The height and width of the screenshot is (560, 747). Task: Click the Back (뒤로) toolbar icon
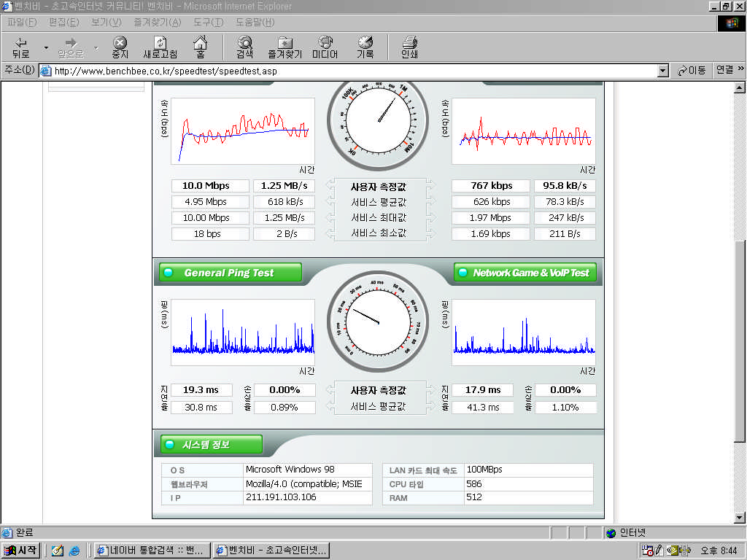click(21, 47)
